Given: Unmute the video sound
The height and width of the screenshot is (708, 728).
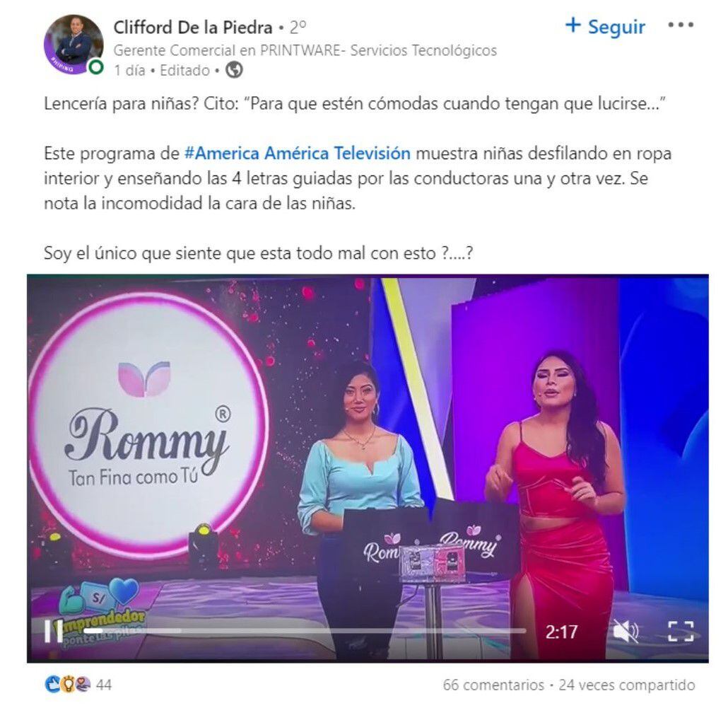Looking at the screenshot, I should [x=626, y=632].
